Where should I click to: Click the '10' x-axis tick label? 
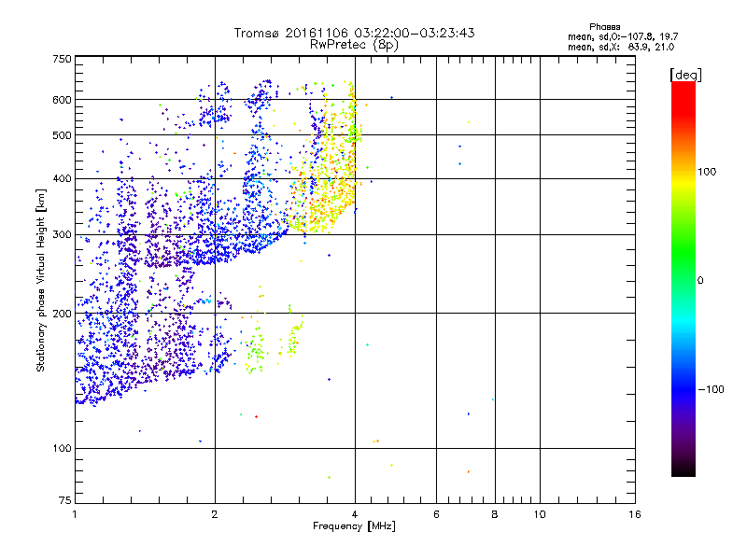click(x=540, y=514)
